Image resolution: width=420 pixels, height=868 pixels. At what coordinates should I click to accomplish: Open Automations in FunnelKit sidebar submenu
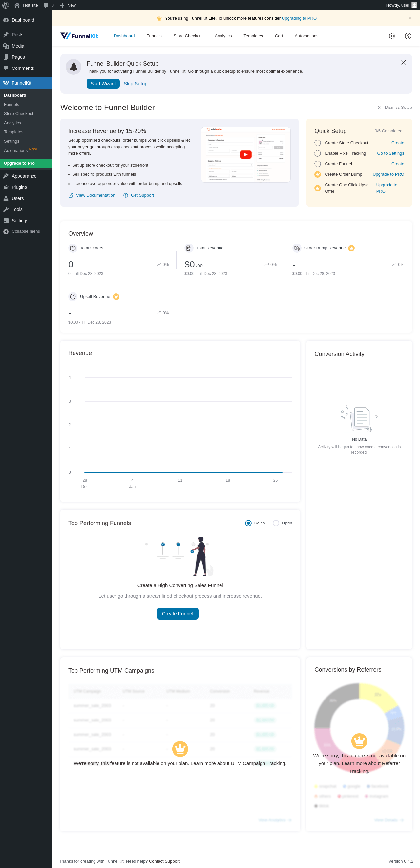[x=20, y=150]
